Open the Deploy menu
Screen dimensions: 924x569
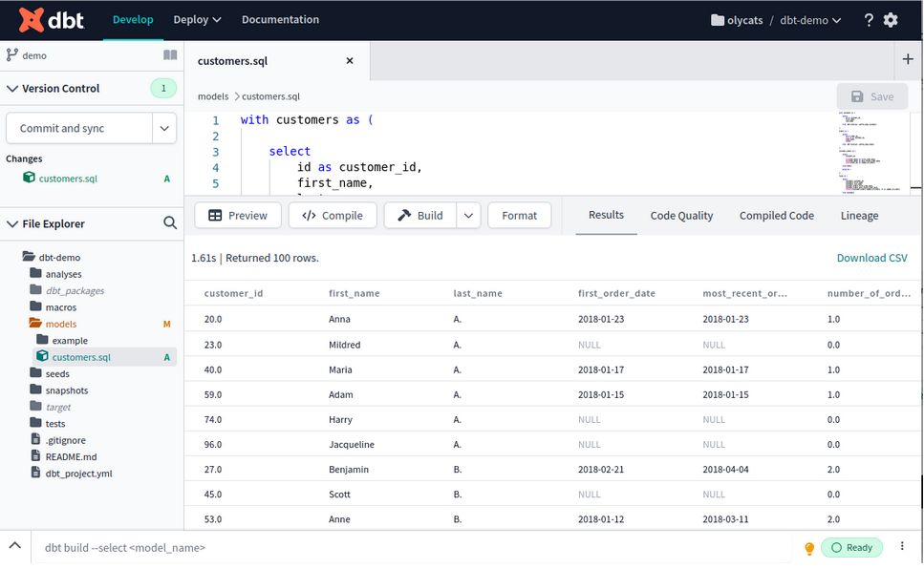197,19
